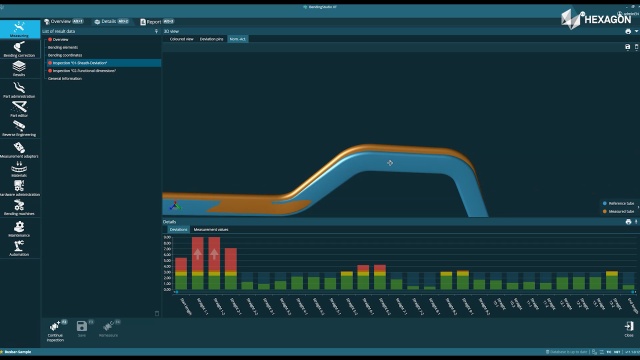
Task: Open the Results module in the sidebar
Action: click(x=19, y=68)
